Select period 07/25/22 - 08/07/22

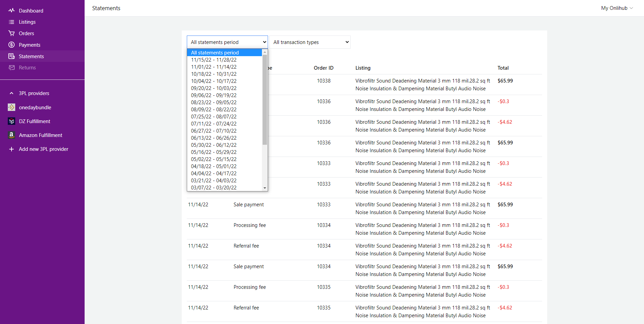tap(224, 117)
